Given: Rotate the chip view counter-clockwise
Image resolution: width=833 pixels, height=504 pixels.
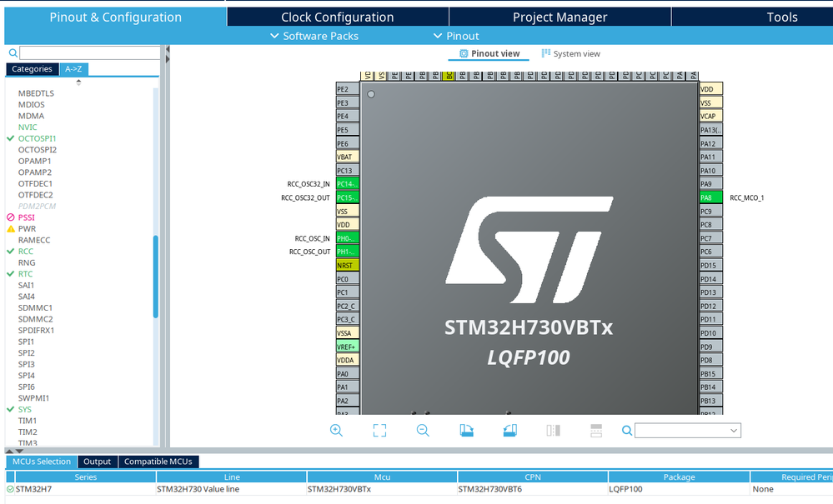Looking at the screenshot, I should click(x=510, y=430).
